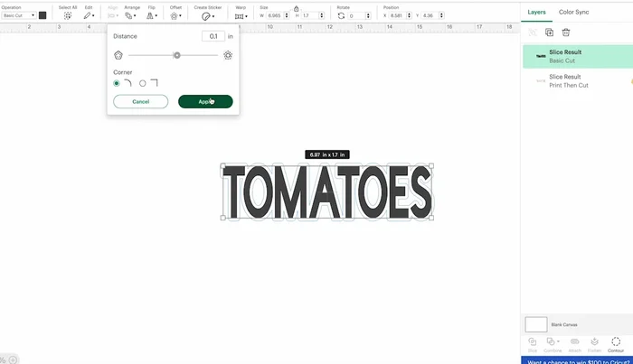The image size is (633, 364).
Task: Select the Slice Result Print Then Cut layer
Action: [x=578, y=81]
